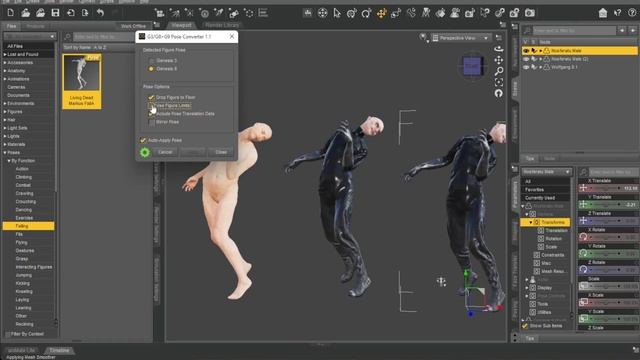Click the Living Dead pose thumbnail
640x360 pixels.
tap(82, 81)
